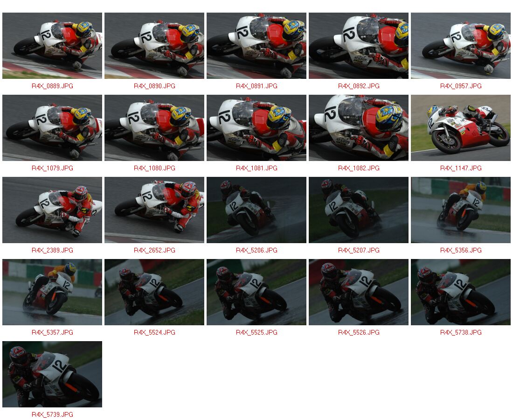Screen dimensions: 513x420
Task: Open the R4X_2652.JPG filename link
Action: pos(154,251)
